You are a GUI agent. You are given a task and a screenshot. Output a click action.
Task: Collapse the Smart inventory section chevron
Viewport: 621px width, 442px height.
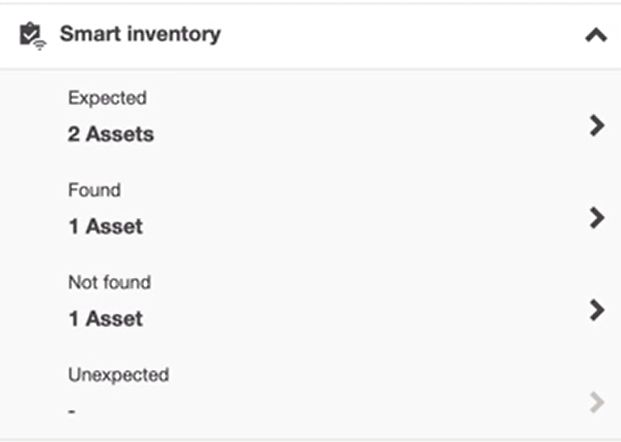point(596,35)
